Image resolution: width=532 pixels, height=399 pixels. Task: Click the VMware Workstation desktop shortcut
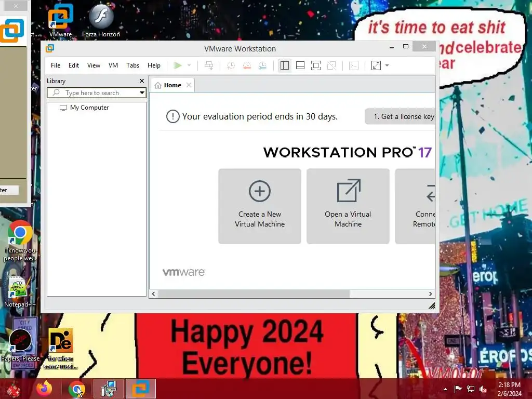(x=60, y=20)
